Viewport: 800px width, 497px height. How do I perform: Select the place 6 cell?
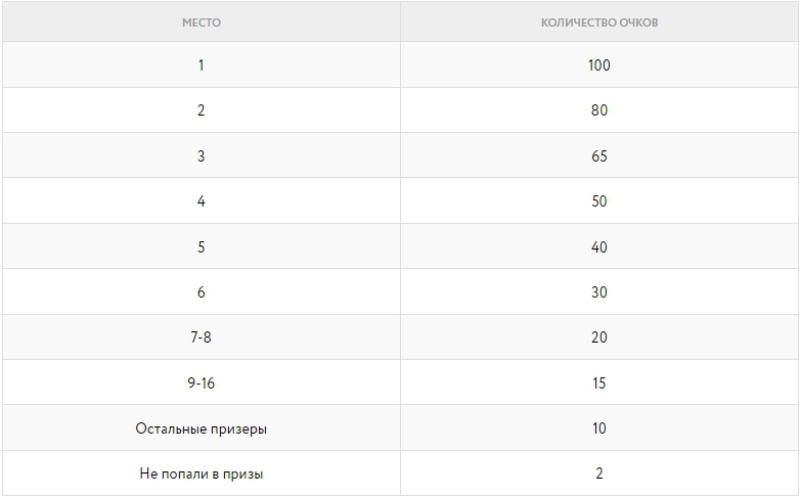point(200,292)
